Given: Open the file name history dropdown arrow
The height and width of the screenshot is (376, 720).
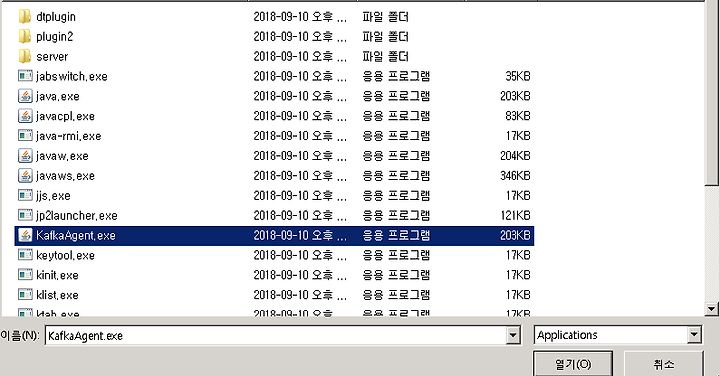Looking at the screenshot, I should (x=513, y=335).
